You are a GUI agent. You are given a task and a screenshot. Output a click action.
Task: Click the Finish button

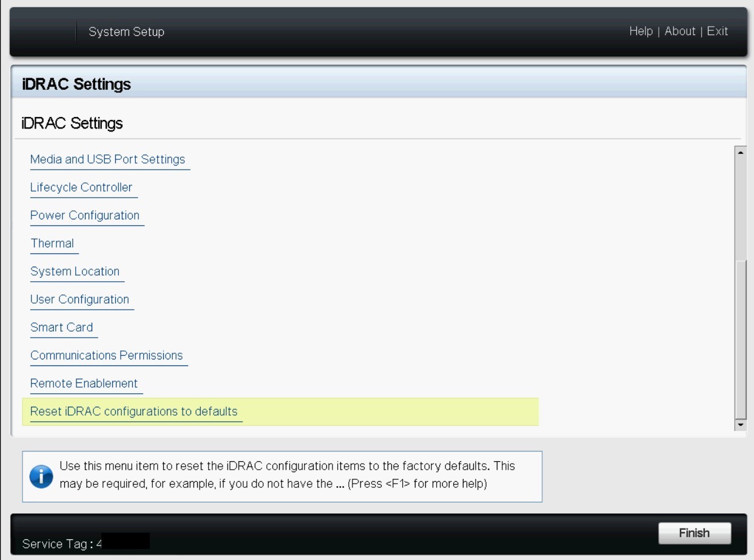click(x=695, y=533)
